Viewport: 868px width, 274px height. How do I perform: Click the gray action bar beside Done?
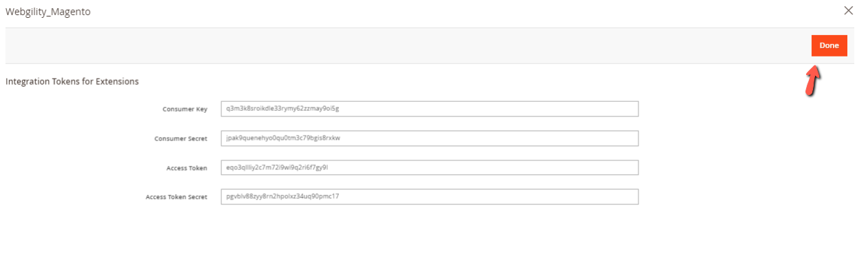[x=405, y=45]
